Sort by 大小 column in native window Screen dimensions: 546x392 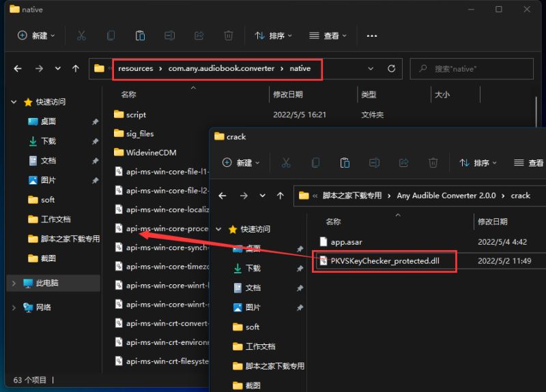click(442, 95)
